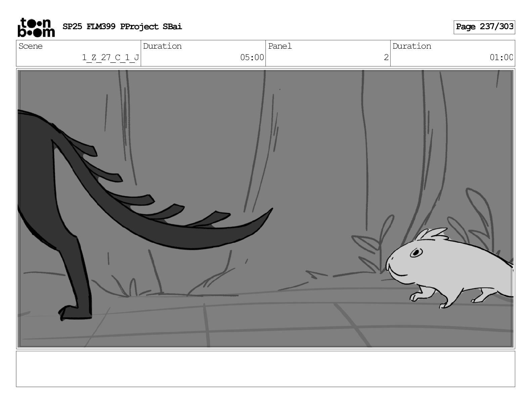The image size is (532, 411).
Task: Click the 'Duration' label next to Scene
Action: [x=162, y=46]
